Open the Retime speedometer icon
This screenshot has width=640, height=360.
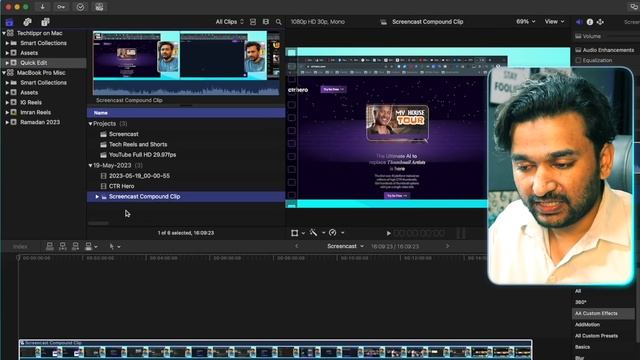[333, 233]
